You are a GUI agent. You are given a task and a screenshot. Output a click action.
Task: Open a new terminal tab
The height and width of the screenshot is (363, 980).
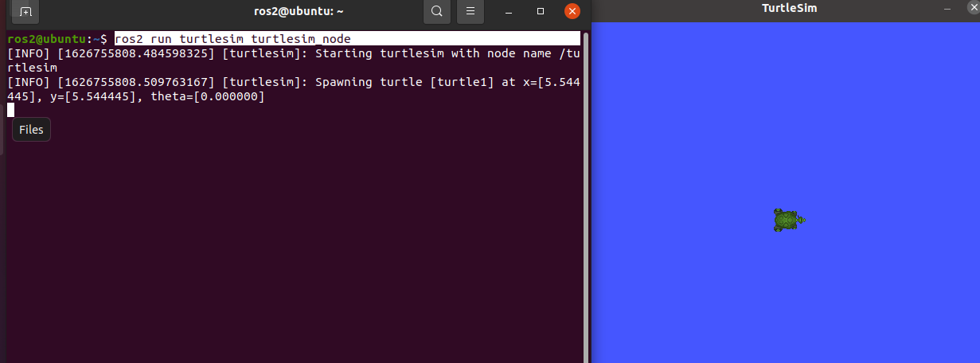[x=25, y=12]
